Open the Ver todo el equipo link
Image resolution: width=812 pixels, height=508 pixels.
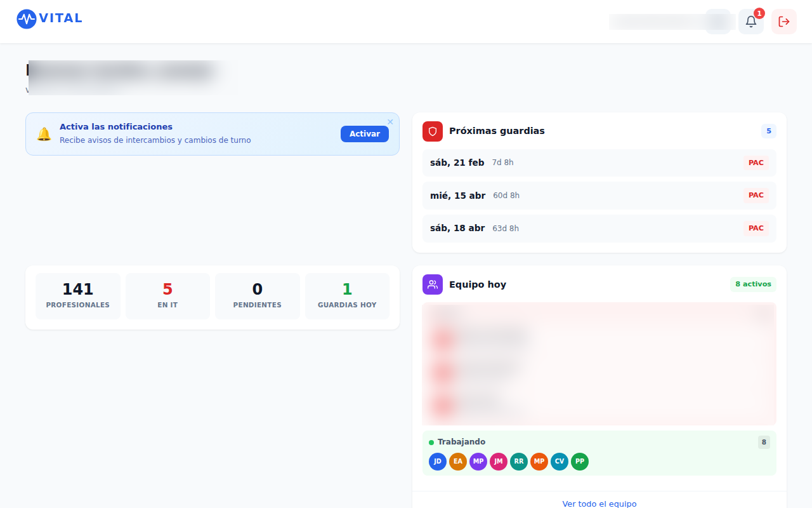599,504
